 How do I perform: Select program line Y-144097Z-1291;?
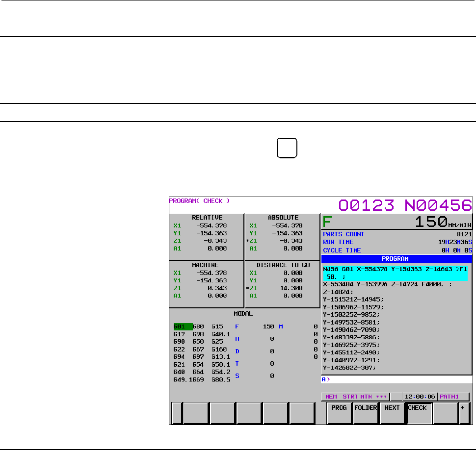click(351, 360)
